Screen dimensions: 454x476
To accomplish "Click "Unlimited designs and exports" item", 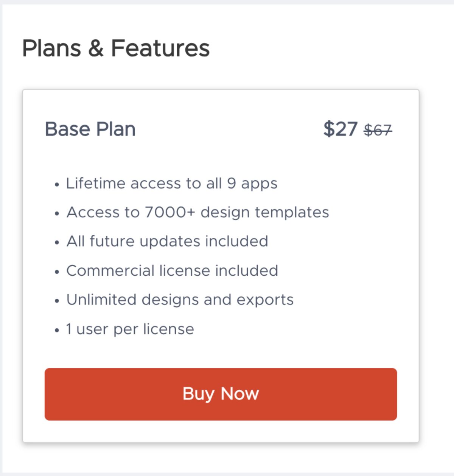I will 180,300.
